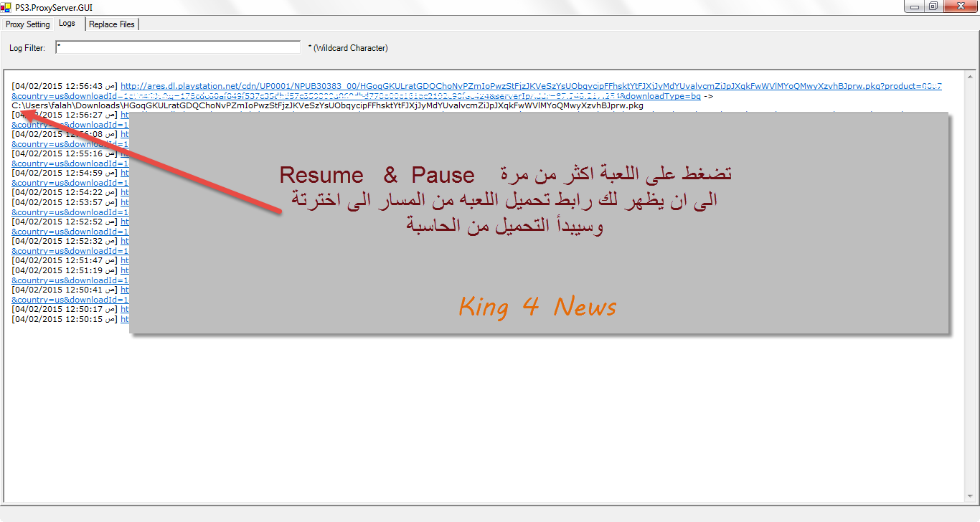Click the PS3.ProxyServer.GUI title bar icon
Viewport: 980px width, 522px height.
click(x=6, y=7)
